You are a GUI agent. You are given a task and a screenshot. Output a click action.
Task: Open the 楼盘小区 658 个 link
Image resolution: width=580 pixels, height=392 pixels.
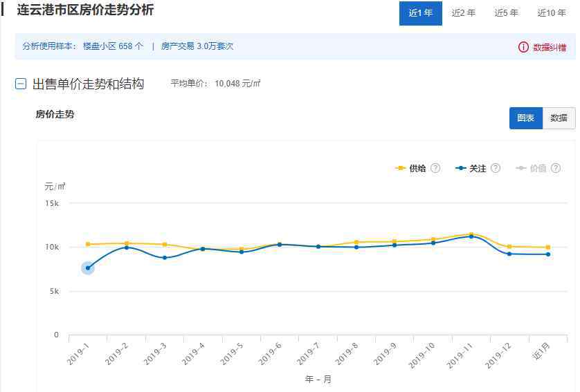click(113, 46)
